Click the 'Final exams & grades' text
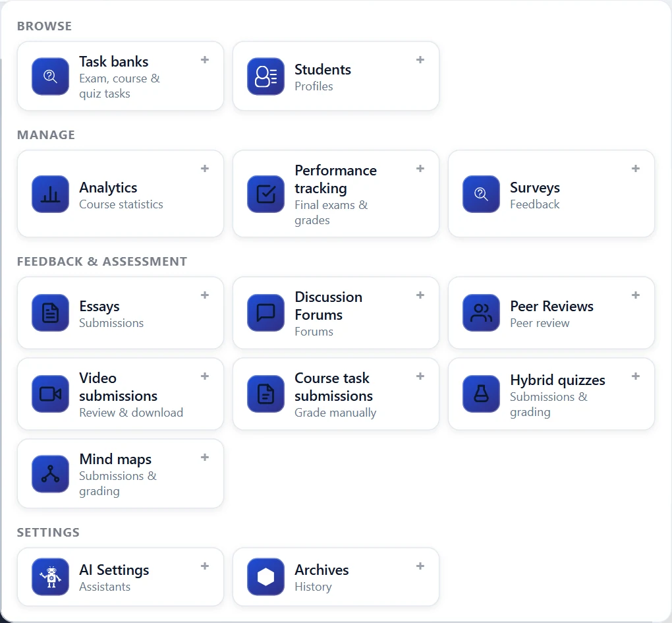672x623 pixels. [331, 213]
